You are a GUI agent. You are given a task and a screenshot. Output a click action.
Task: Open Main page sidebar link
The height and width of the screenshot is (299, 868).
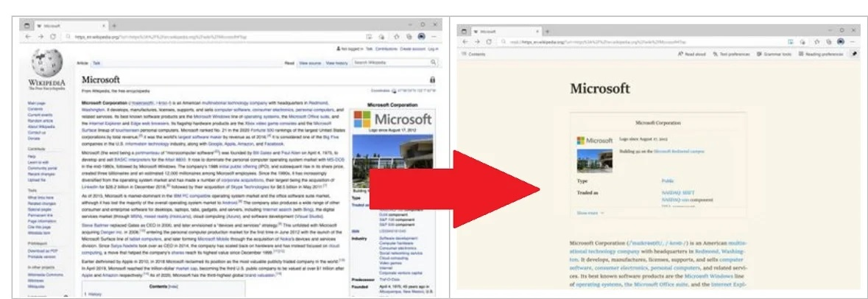[37, 103]
